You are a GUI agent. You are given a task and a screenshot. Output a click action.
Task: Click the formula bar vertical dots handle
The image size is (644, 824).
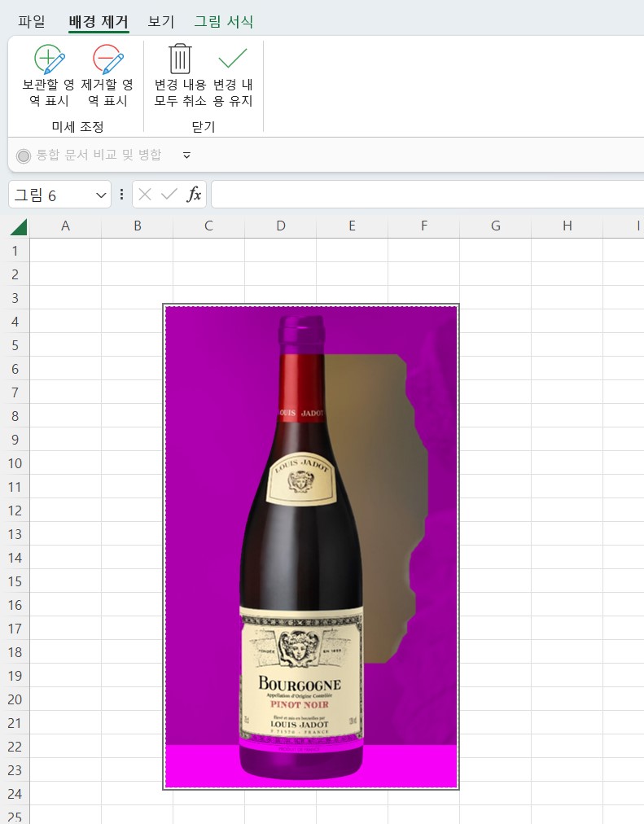[121, 195]
